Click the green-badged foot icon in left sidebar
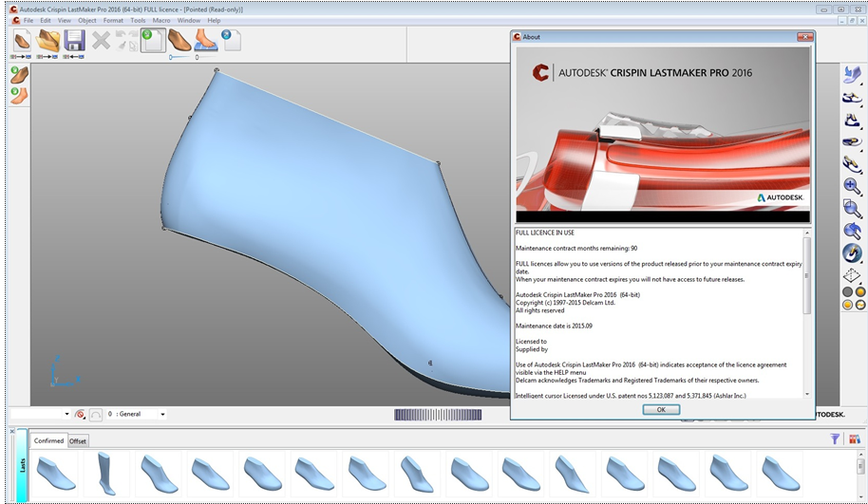The width and height of the screenshot is (868, 504). [x=19, y=95]
